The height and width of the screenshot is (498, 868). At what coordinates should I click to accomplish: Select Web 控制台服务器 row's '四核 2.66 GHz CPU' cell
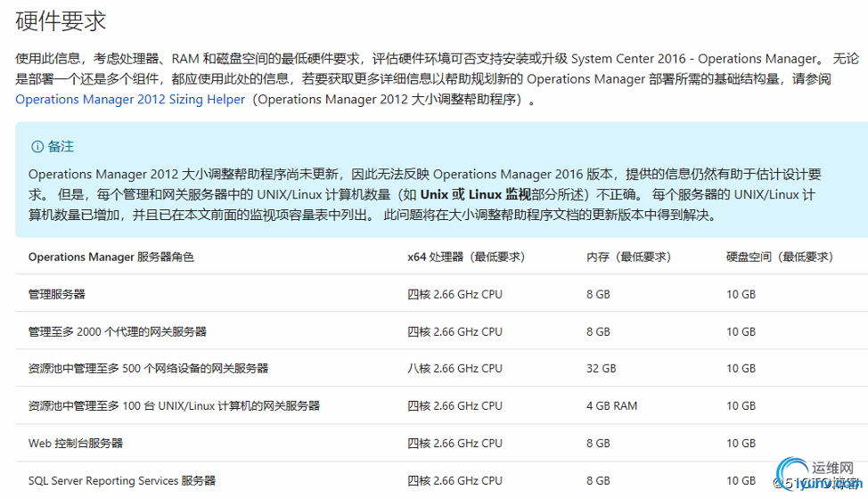tap(455, 444)
